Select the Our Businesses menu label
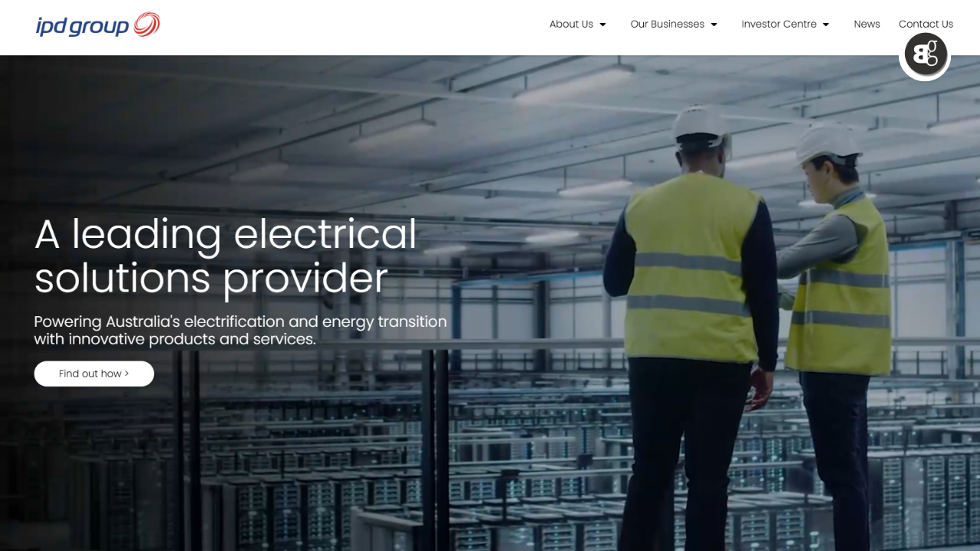Image resolution: width=980 pixels, height=551 pixels. pos(667,24)
